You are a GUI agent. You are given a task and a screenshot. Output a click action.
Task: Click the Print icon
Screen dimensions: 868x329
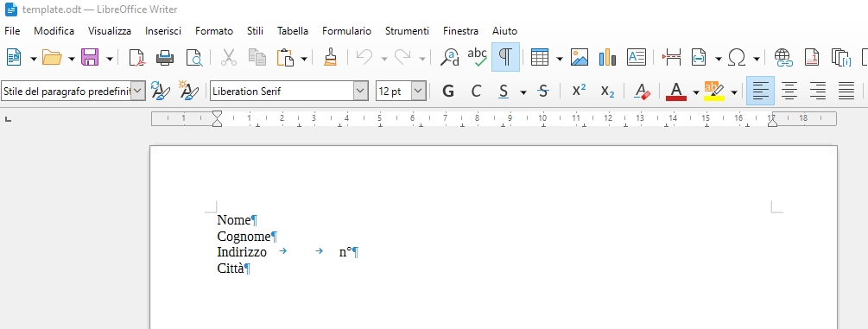165,57
